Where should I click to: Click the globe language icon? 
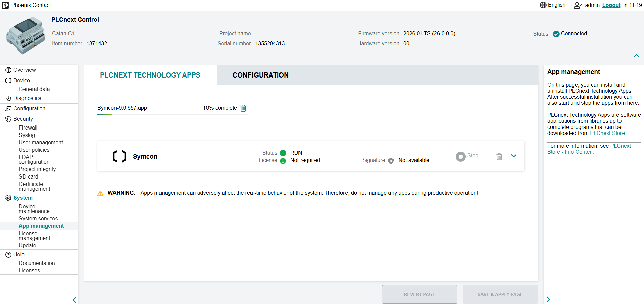pyautogui.click(x=543, y=5)
